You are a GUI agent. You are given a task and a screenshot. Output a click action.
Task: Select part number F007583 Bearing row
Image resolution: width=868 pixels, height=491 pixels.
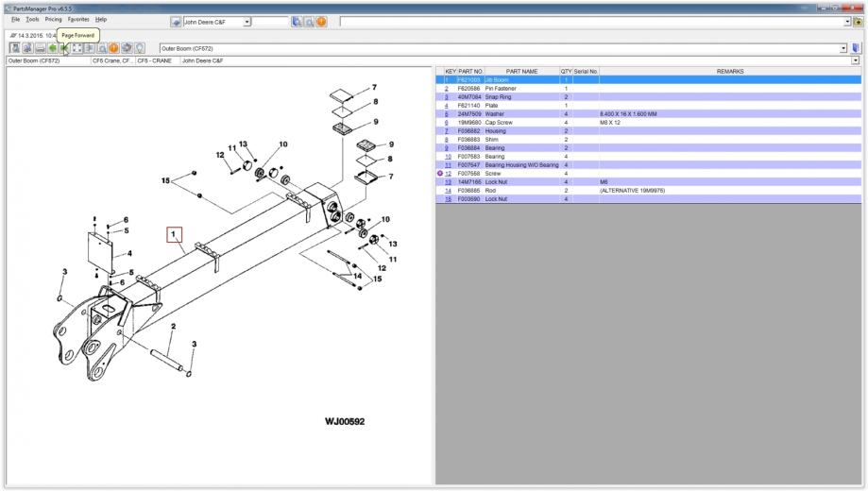pyautogui.click(x=648, y=157)
